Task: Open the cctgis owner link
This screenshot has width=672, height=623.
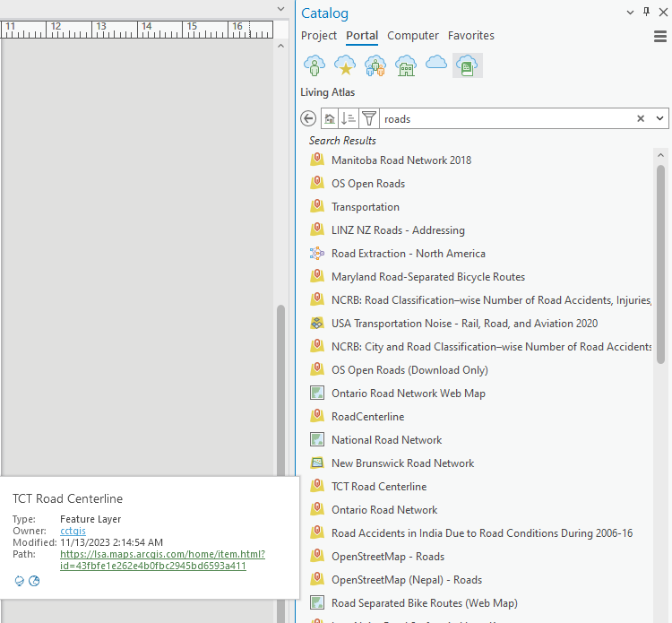Action: coord(73,531)
